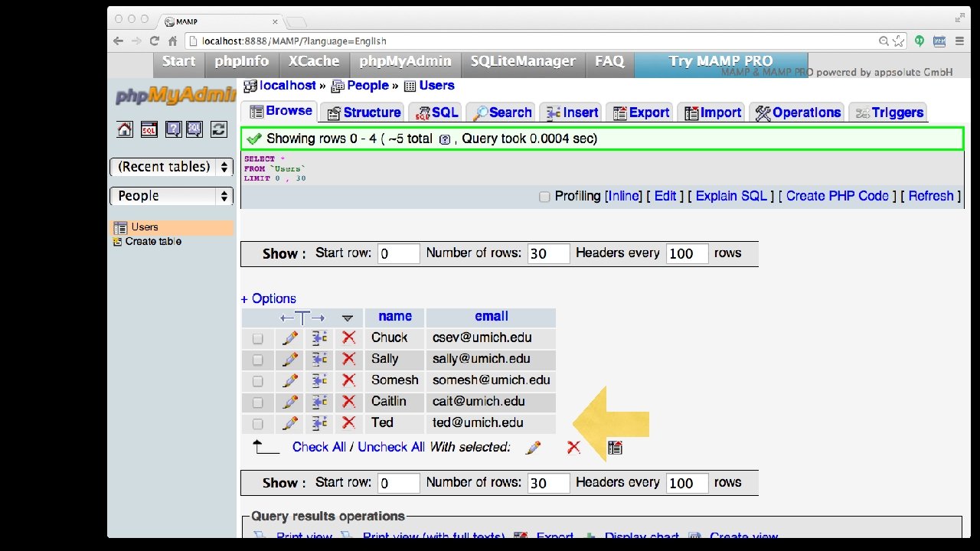The image size is (980, 551).
Task: Delete the Sally row with red X
Action: [x=349, y=359]
